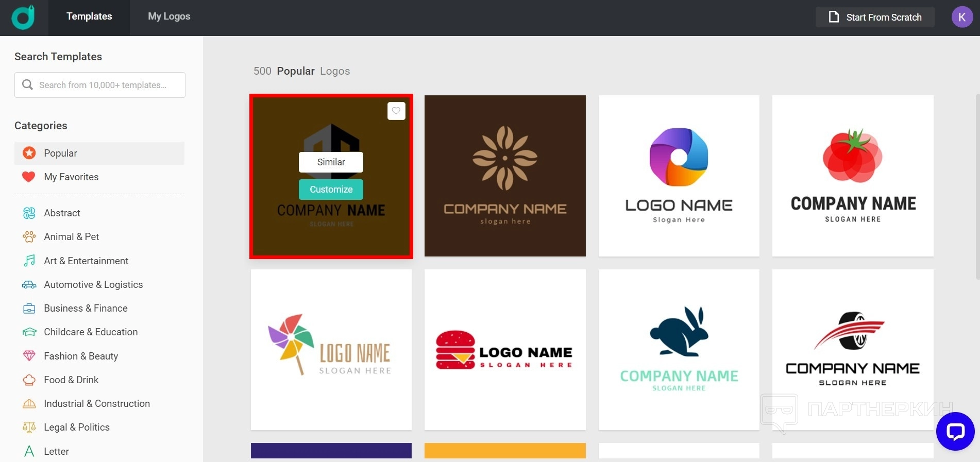Click the page vertical scrollbar
This screenshot has width=980, height=462.
point(977,186)
